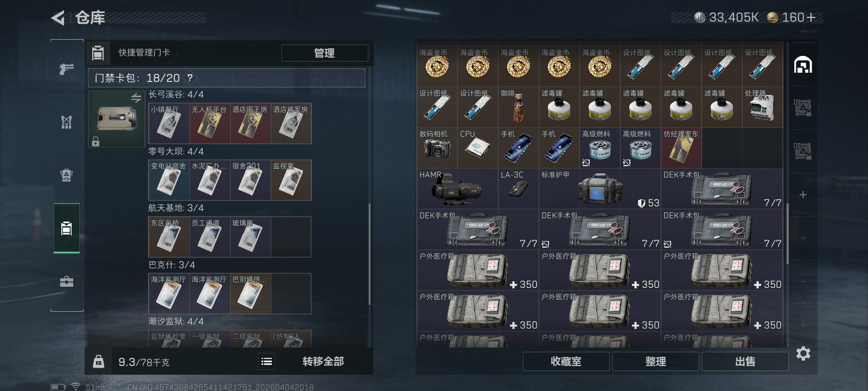This screenshot has height=391, width=868.
Task: Click the settings gear icon at bottom right
Action: 803,354
